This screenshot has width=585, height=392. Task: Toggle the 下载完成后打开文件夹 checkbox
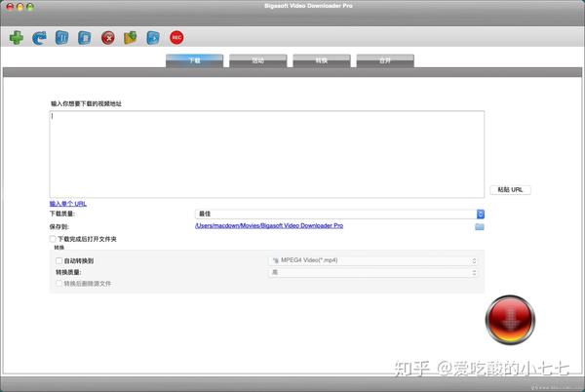pos(53,239)
